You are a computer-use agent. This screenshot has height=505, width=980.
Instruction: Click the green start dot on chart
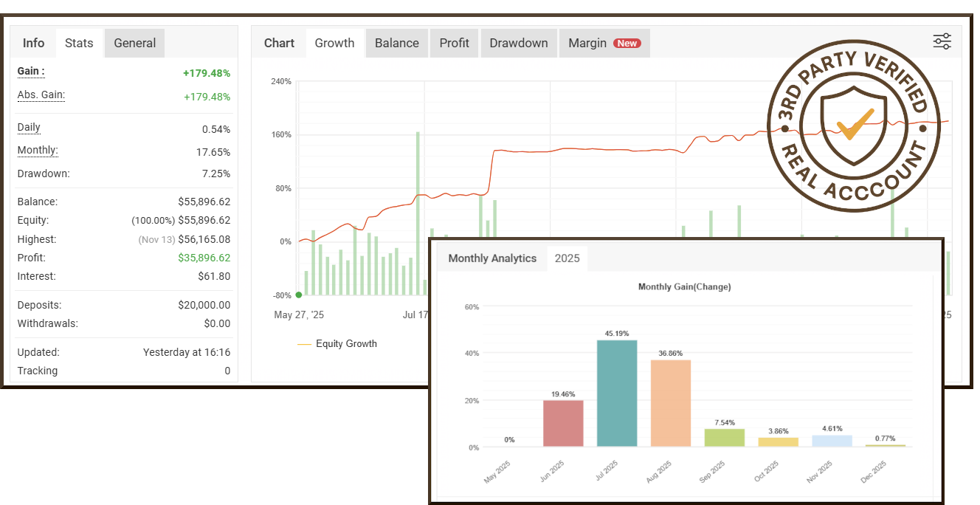pos(299,295)
